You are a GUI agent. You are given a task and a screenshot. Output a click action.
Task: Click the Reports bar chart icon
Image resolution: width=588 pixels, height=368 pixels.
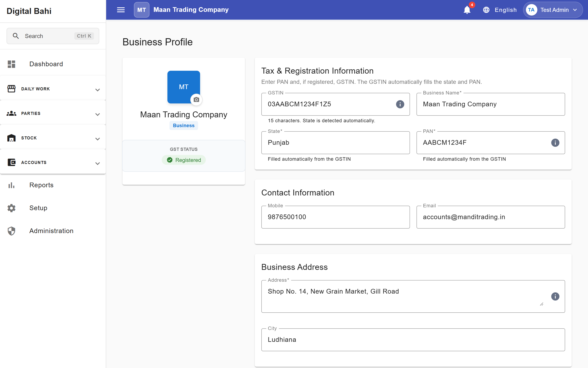coord(11,185)
